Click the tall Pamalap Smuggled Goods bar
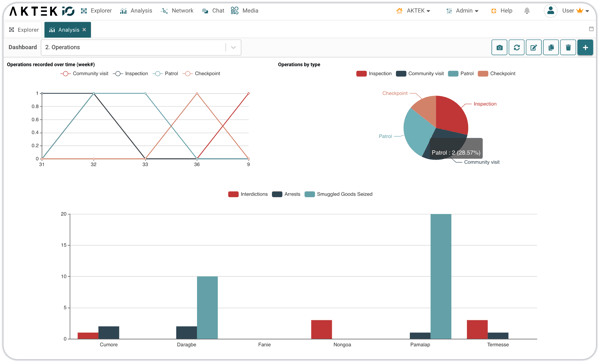The image size is (600, 362). (441, 276)
